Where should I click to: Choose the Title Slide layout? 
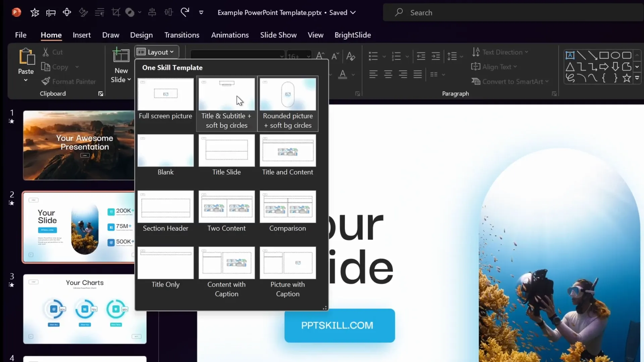tap(226, 155)
